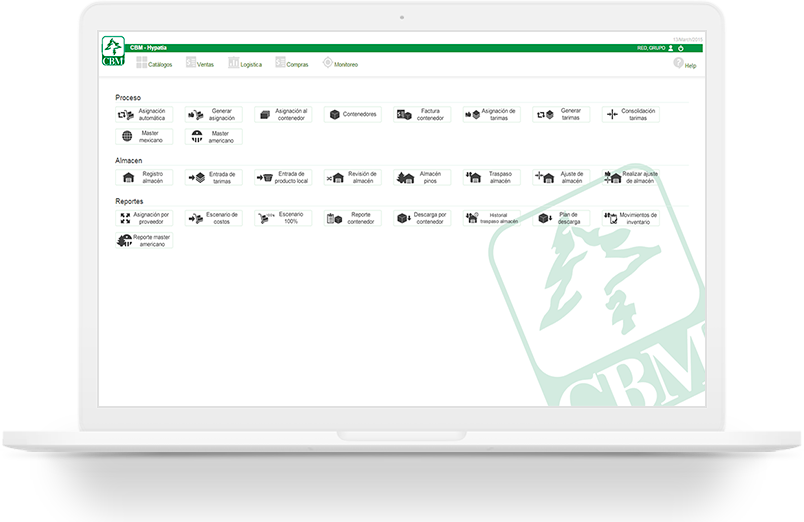Open Reporte master americano

(144, 240)
